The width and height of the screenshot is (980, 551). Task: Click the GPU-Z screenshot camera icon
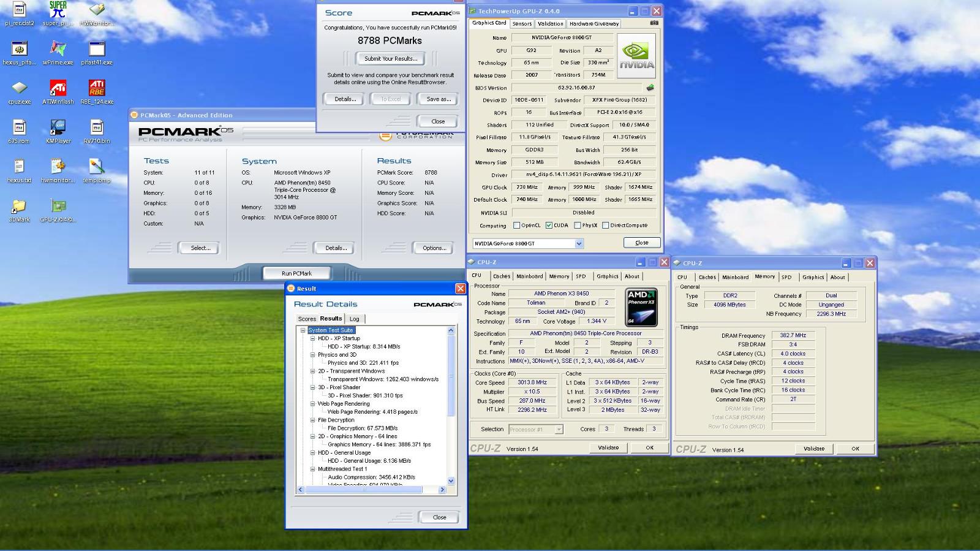click(x=654, y=23)
